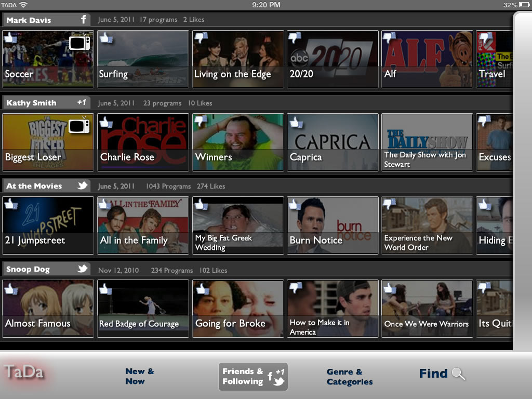
Task: Click thumbs-up icon on Surfing tile
Action: 106,37
